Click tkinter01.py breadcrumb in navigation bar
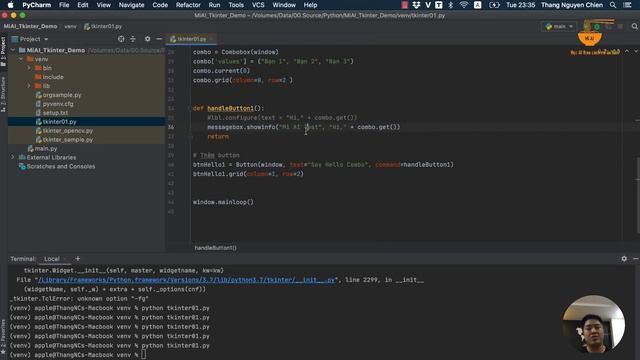The height and width of the screenshot is (360, 640). point(103,26)
